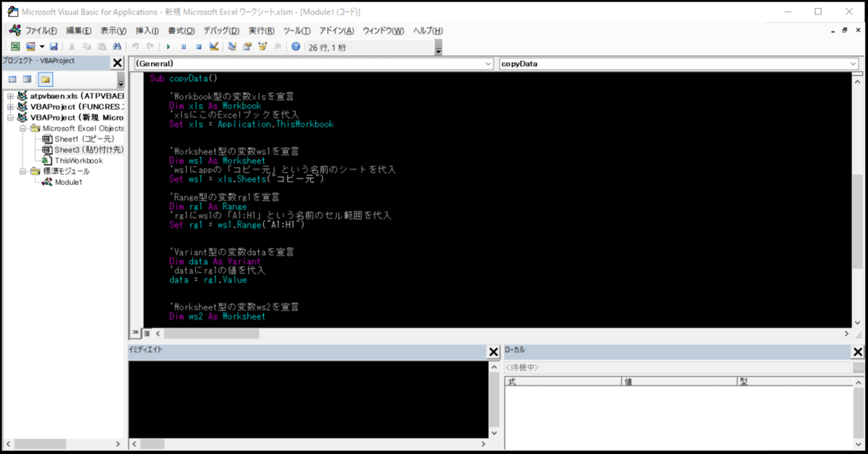Click the 値 column header in ローカル
The width and height of the screenshot is (868, 454).
[x=679, y=381]
